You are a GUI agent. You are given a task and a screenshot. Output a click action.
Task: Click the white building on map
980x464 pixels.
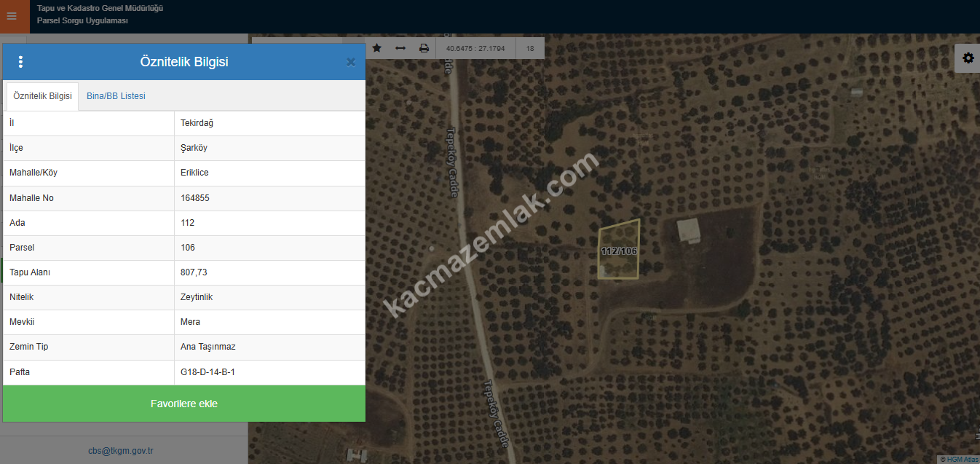click(688, 230)
